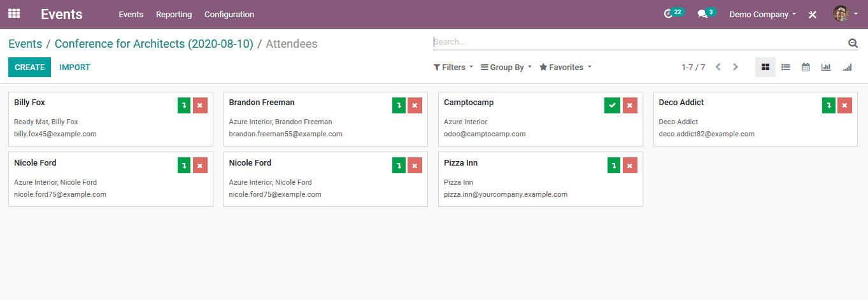Image resolution: width=868 pixels, height=300 pixels.
Task: Open the activities clock icon
Action: click(x=668, y=14)
